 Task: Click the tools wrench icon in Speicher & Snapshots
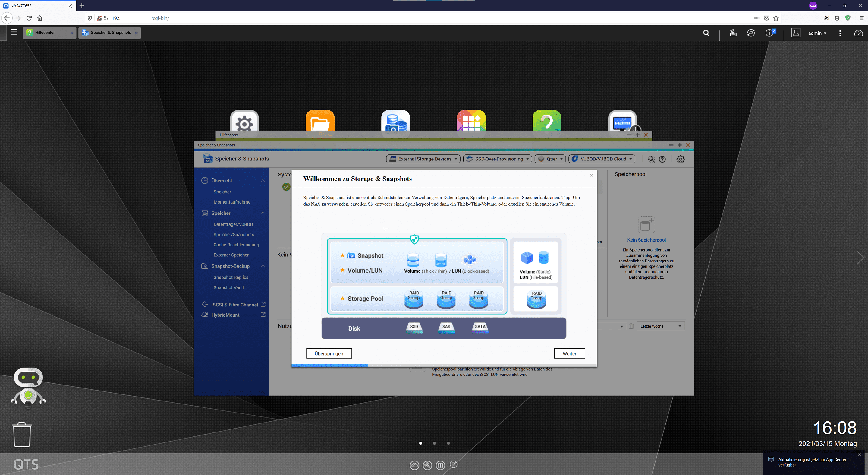651,159
